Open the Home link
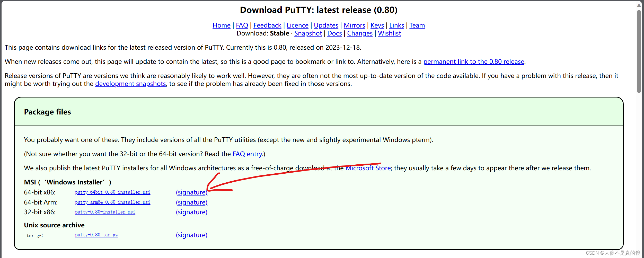 [221, 25]
